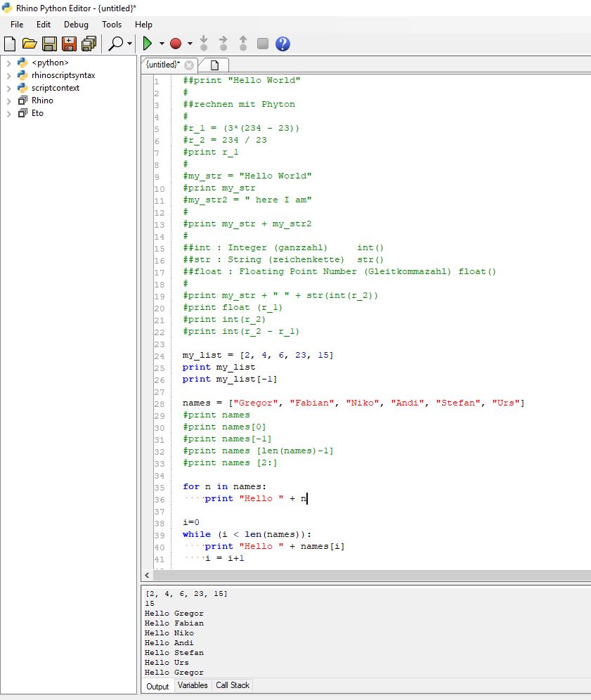Open dropdown arrow next to the run button
591x700 pixels.
(x=162, y=44)
